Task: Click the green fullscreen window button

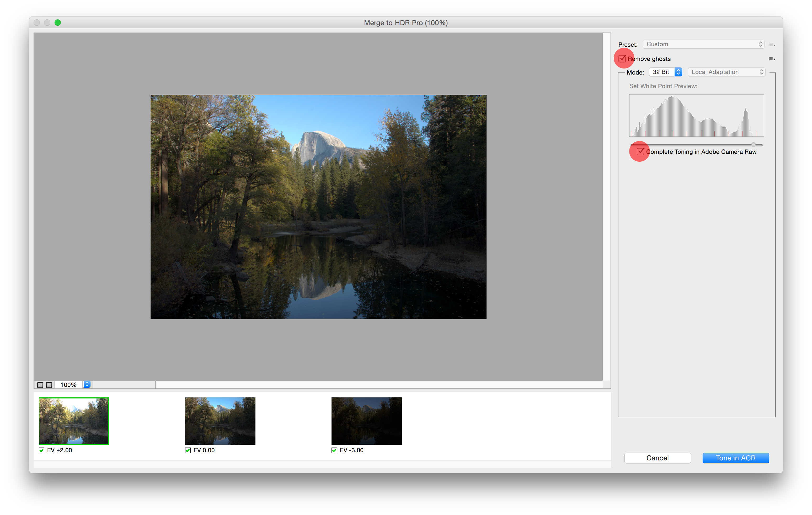Action: [x=58, y=23]
